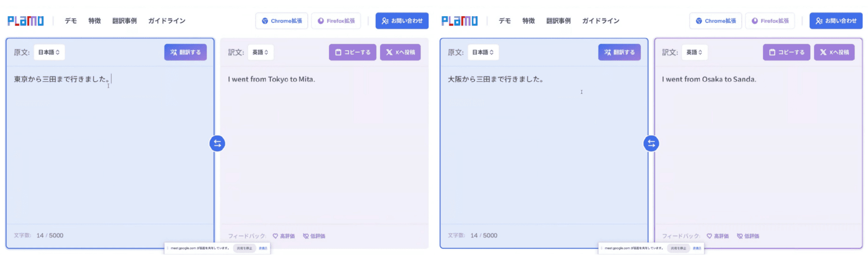Open the 英語 target language dropdown, right window

click(694, 52)
